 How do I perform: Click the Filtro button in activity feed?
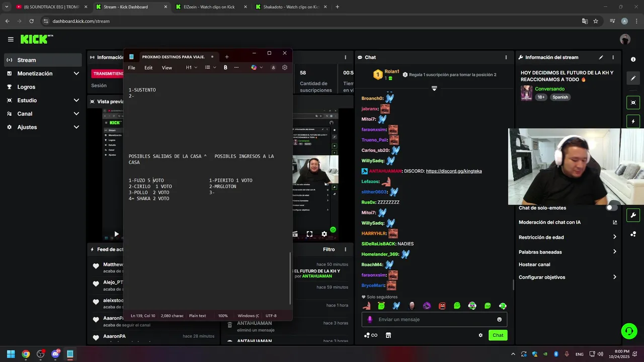[x=329, y=249]
